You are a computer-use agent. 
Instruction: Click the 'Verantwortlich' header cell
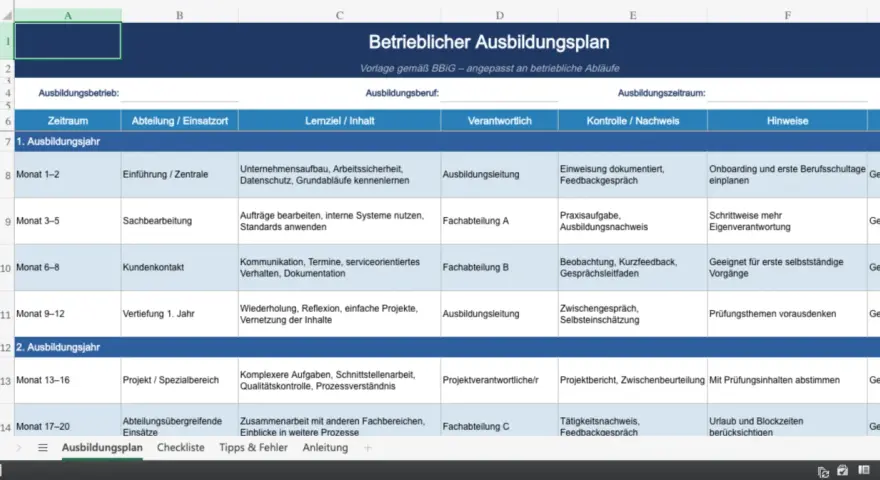[x=499, y=121]
